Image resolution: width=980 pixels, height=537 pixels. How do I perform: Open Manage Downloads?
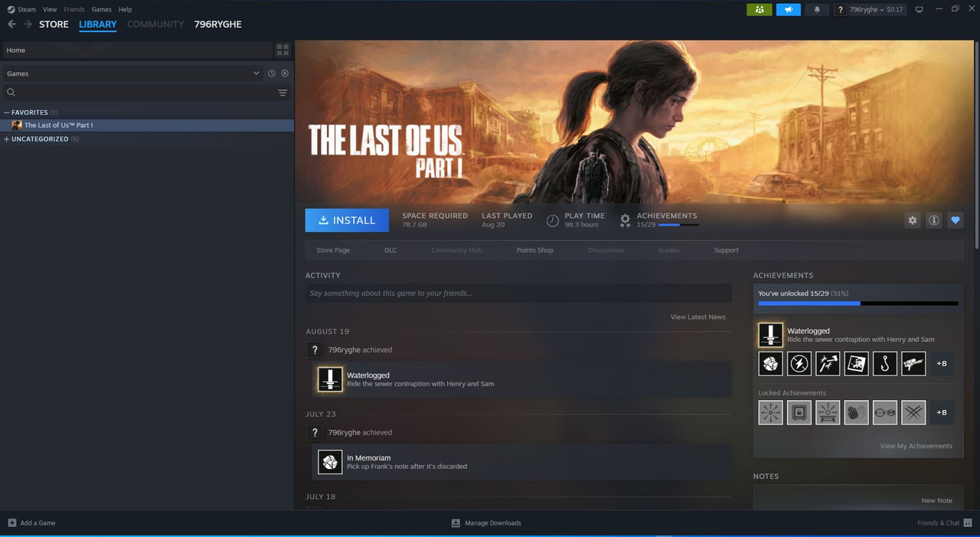[x=486, y=522]
